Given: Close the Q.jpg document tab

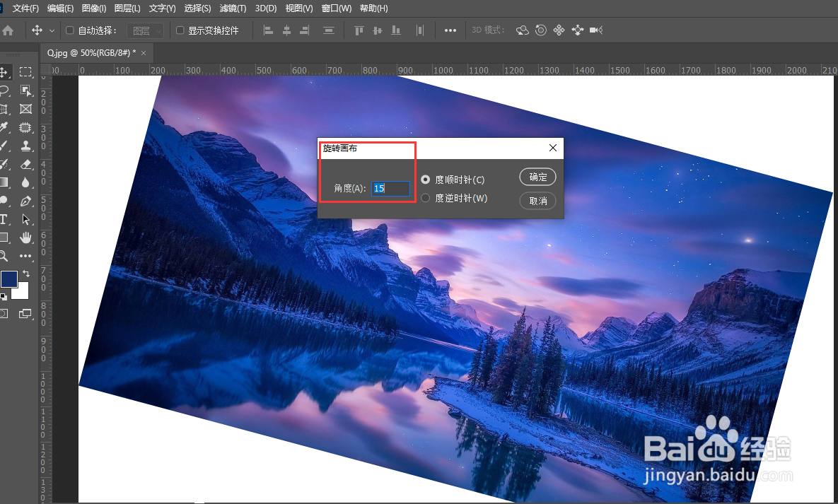Looking at the screenshot, I should pyautogui.click(x=144, y=53).
